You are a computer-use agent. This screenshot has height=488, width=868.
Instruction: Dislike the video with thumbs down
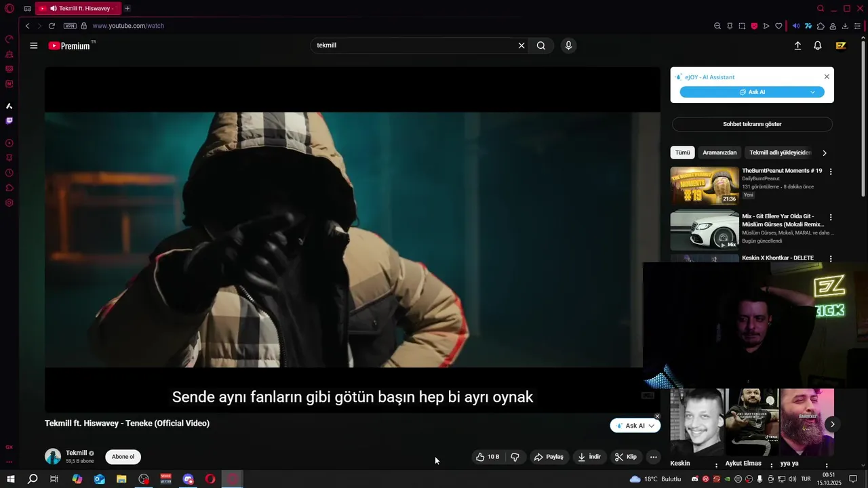tap(515, 457)
